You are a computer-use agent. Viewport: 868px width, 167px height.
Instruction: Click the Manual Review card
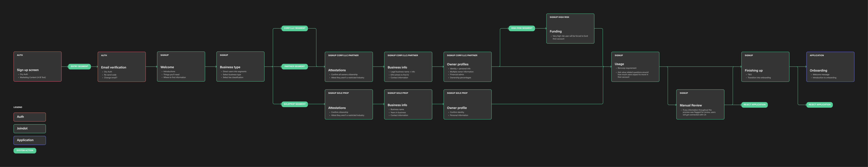pyautogui.click(x=700, y=104)
